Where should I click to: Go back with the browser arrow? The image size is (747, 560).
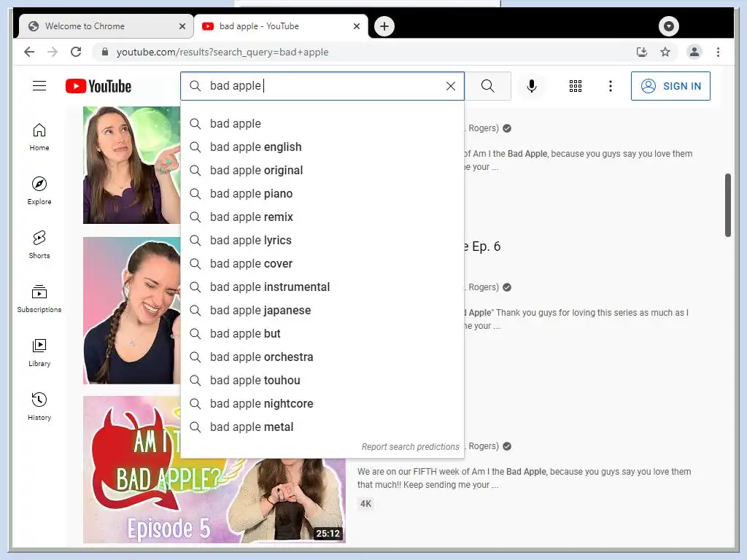[x=29, y=52]
